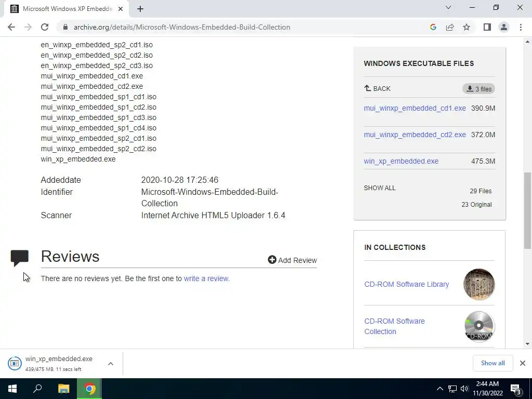The image size is (532, 399).
Task: Click the scrollbar up arrow
Action: click(527, 42)
